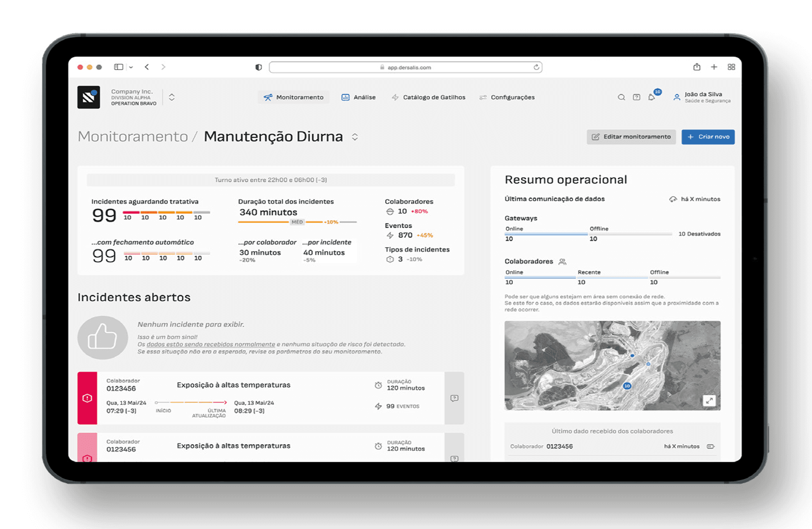812x529 pixels.
Task: Click the Editar monitoramento button
Action: pyautogui.click(x=631, y=137)
